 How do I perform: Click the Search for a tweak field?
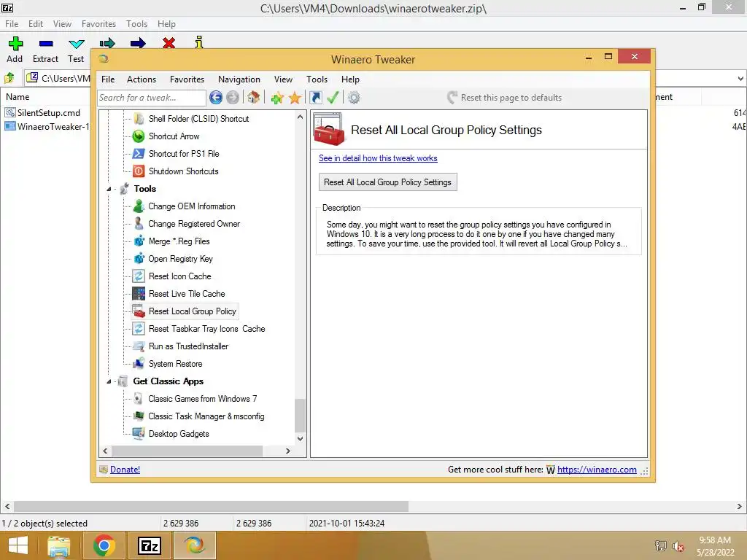point(152,98)
